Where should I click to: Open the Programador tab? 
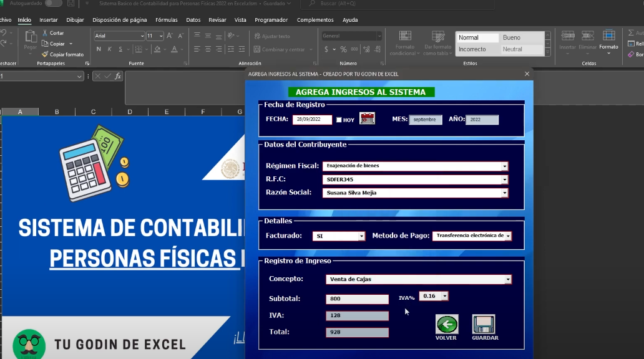[x=271, y=20]
